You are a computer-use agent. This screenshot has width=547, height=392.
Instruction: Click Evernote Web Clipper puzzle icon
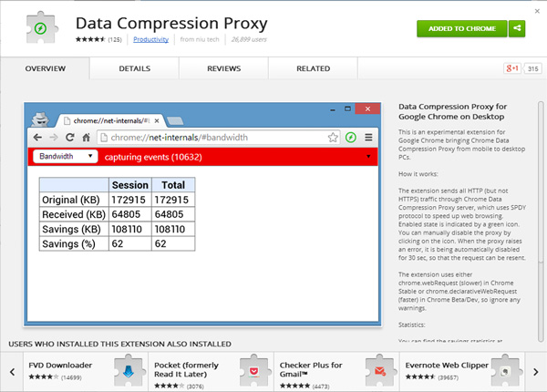[505, 371]
